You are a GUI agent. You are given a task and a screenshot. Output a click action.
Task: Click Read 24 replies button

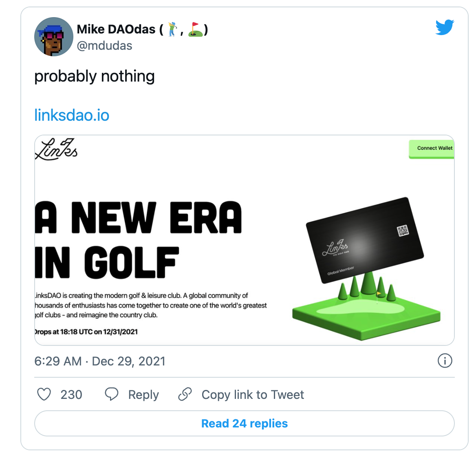click(x=245, y=423)
